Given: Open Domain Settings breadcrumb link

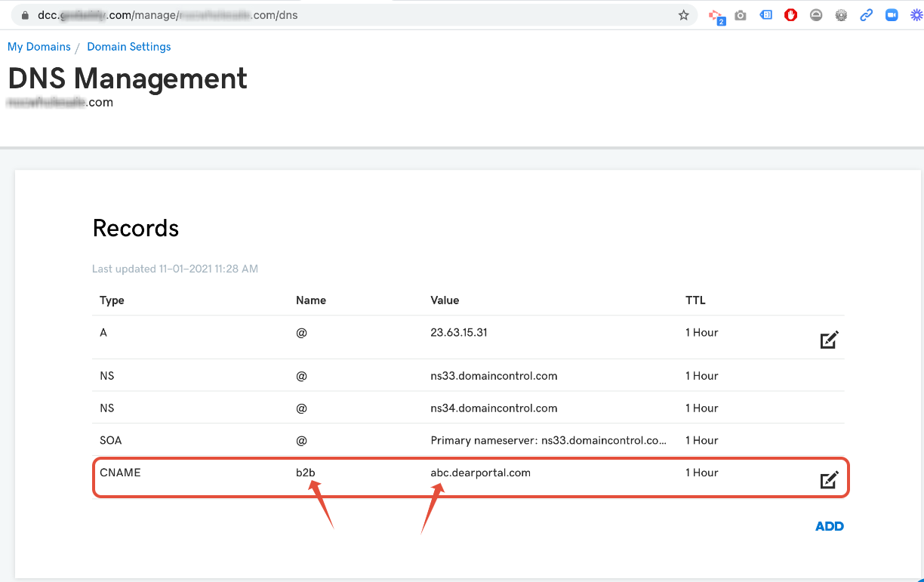Looking at the screenshot, I should [x=128, y=47].
